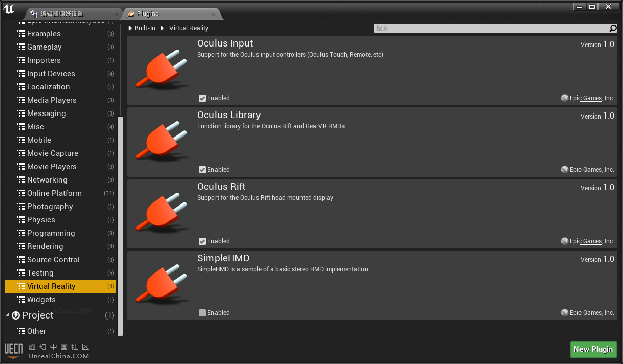The image size is (623, 364).
Task: Turn off Enabled for Oculus Rift
Action: [202, 241]
